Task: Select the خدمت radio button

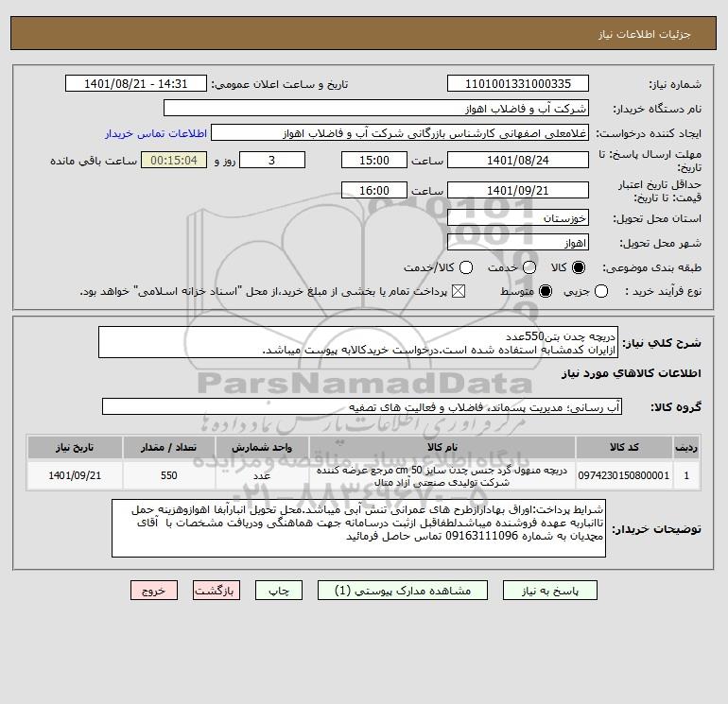Action: point(529,267)
